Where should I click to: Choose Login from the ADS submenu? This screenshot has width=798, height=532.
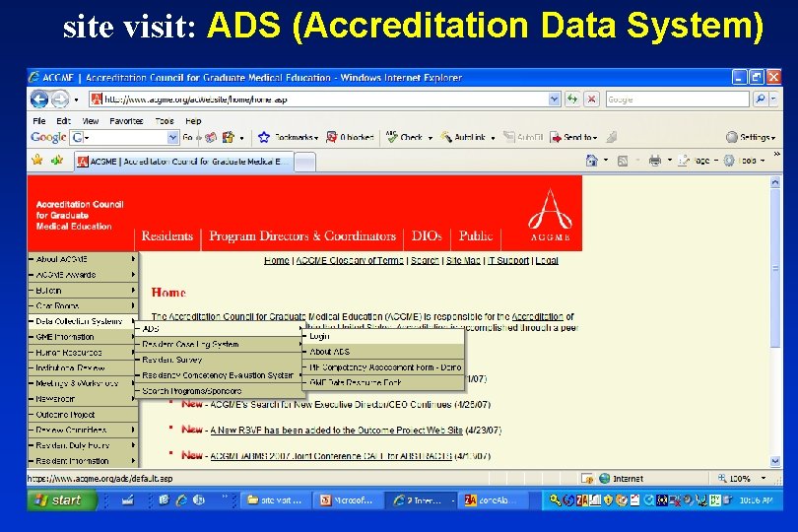(x=384, y=336)
